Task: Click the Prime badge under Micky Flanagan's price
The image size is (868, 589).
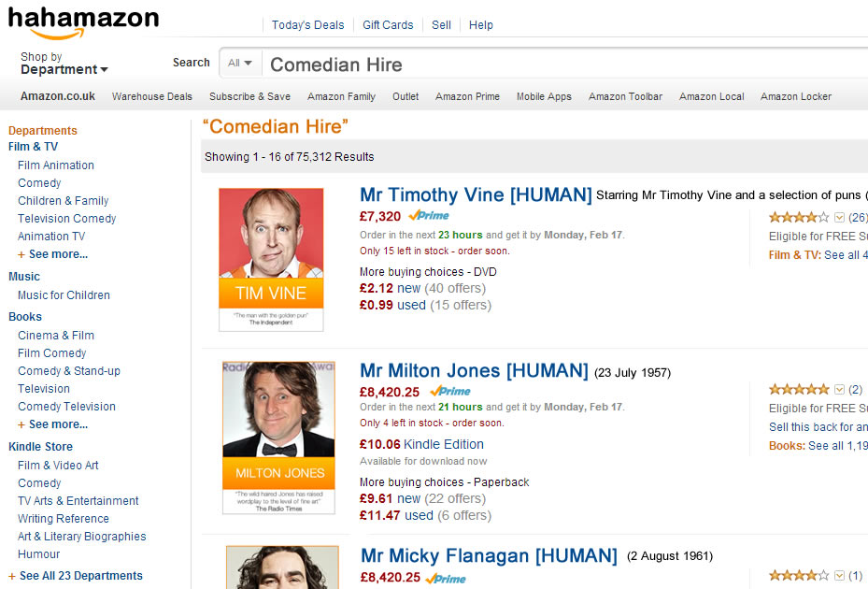Action: tap(445, 578)
